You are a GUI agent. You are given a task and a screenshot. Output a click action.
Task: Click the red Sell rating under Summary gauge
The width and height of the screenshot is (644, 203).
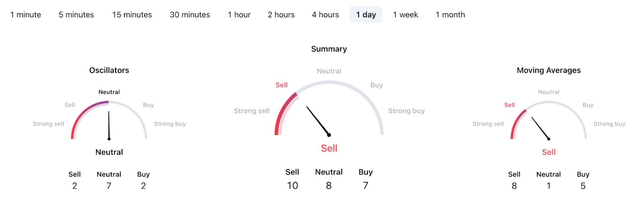(x=329, y=148)
